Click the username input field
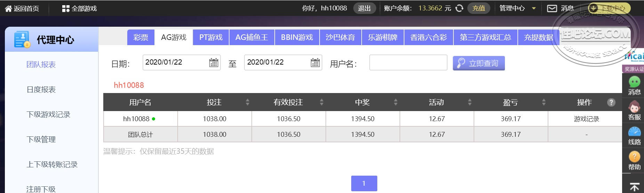Viewport: 644px width, 193px height. coord(408,62)
